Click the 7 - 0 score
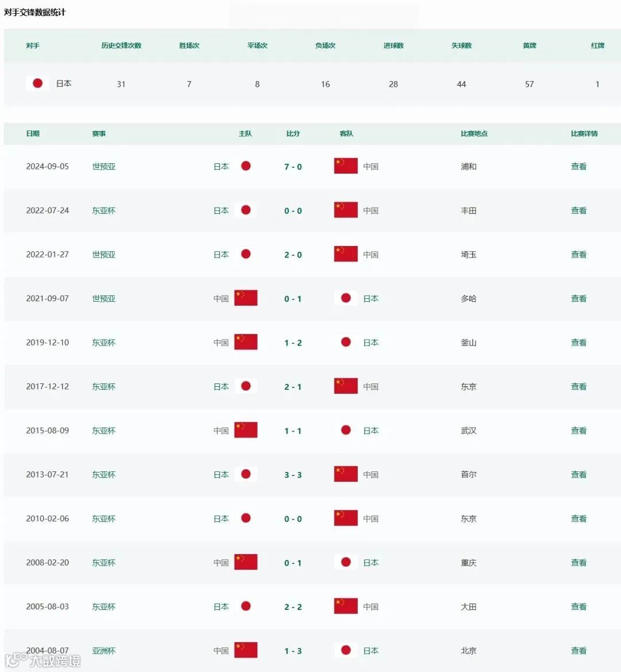Image resolution: width=621 pixels, height=672 pixels. pyautogui.click(x=293, y=167)
